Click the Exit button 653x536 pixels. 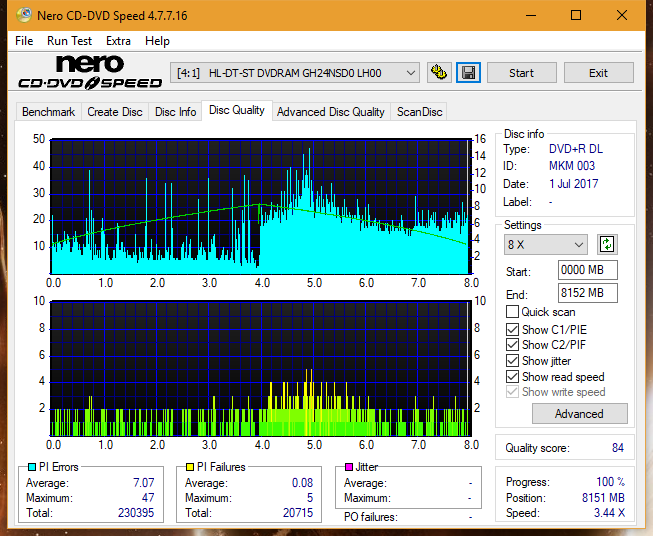pos(599,73)
